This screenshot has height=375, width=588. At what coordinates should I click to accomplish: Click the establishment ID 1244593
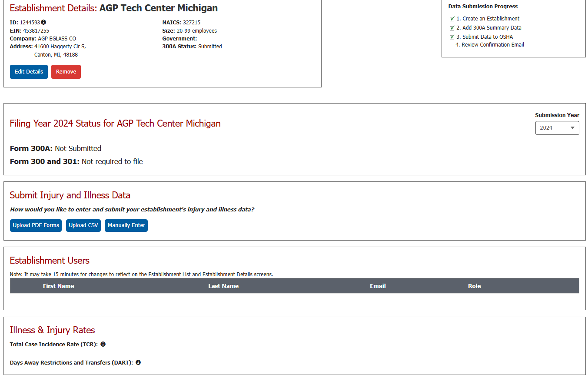click(30, 23)
